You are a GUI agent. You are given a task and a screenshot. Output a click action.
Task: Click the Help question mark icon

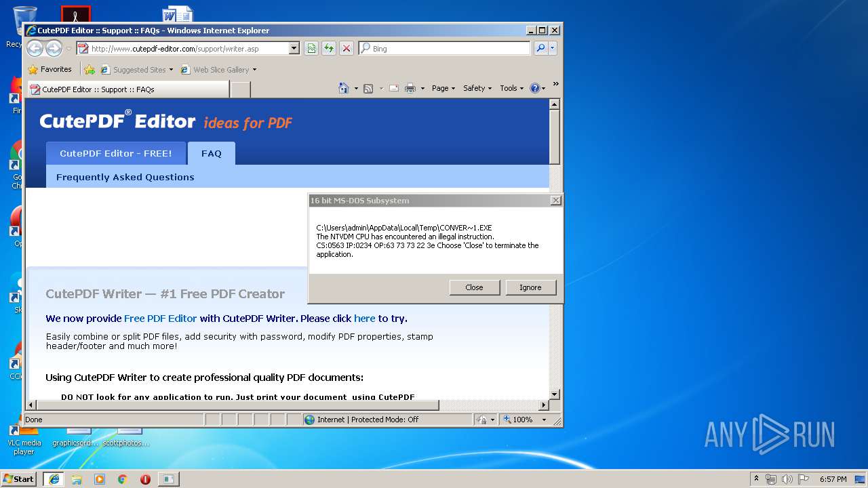[534, 88]
